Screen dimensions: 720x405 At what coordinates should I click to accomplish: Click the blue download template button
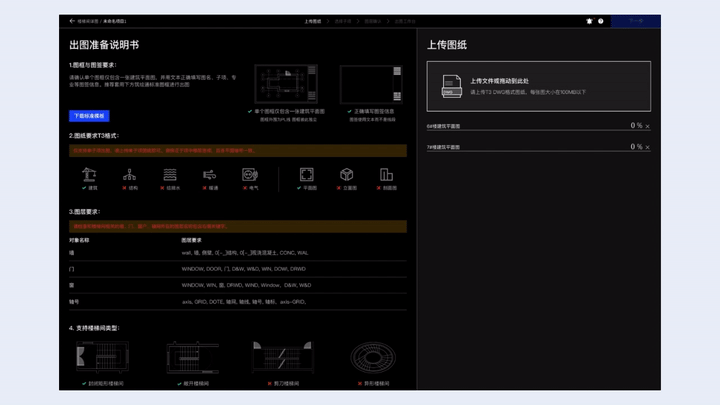89,116
